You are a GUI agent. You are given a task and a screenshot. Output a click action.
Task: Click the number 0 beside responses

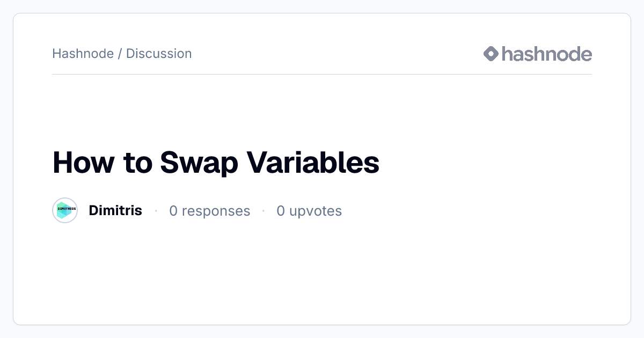click(x=173, y=211)
